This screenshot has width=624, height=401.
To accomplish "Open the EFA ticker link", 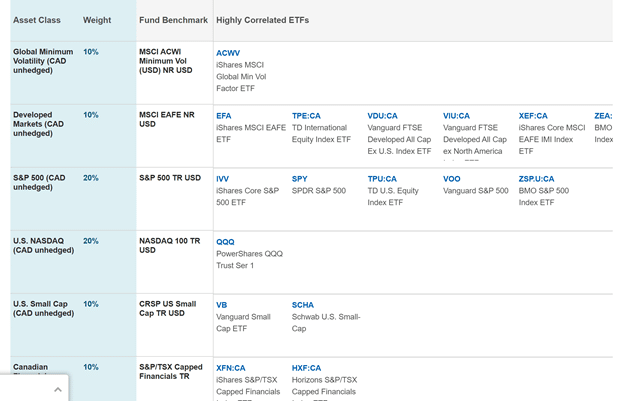I will (x=224, y=116).
